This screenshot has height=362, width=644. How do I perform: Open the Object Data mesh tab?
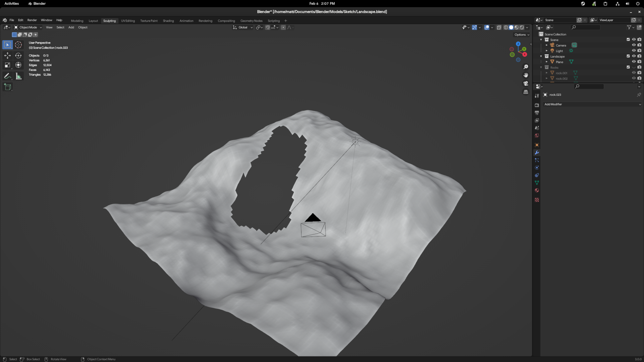click(x=537, y=183)
